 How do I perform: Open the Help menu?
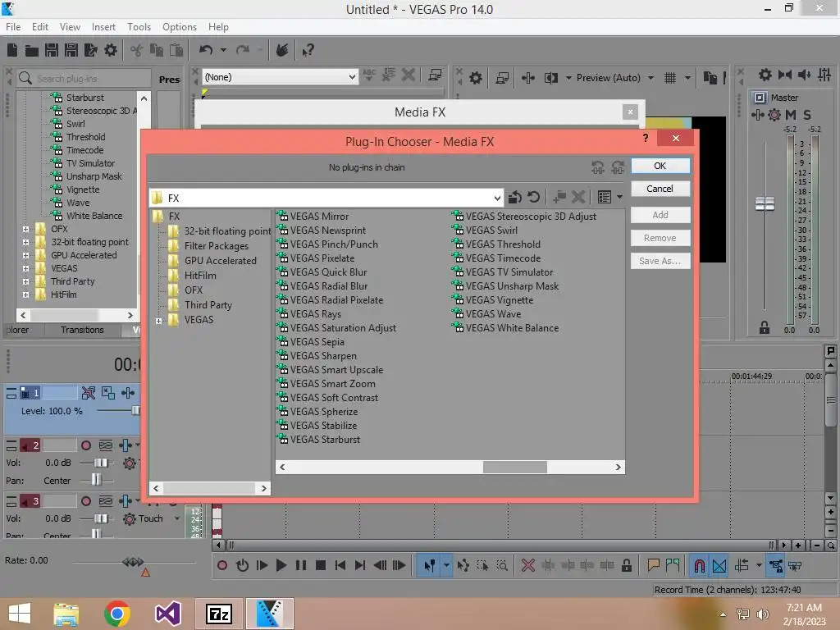tap(218, 27)
